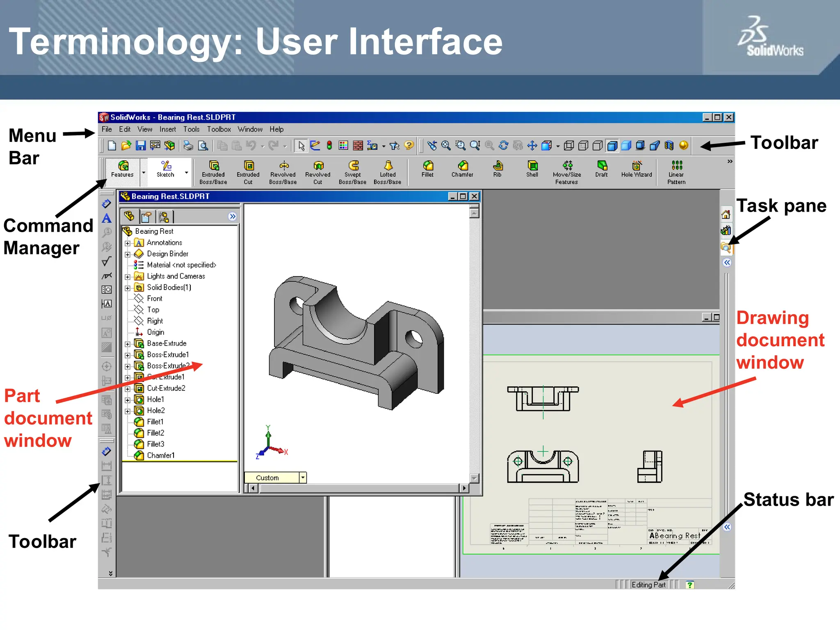Click the Move/Size Features tool
The height and width of the screenshot is (630, 840).
pyautogui.click(x=567, y=172)
